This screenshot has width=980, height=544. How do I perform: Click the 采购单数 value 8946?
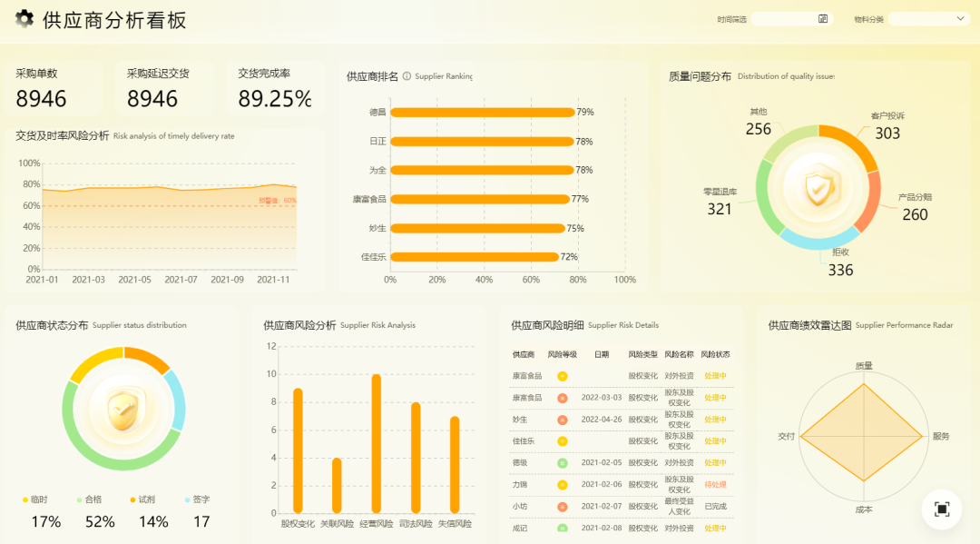click(x=41, y=99)
